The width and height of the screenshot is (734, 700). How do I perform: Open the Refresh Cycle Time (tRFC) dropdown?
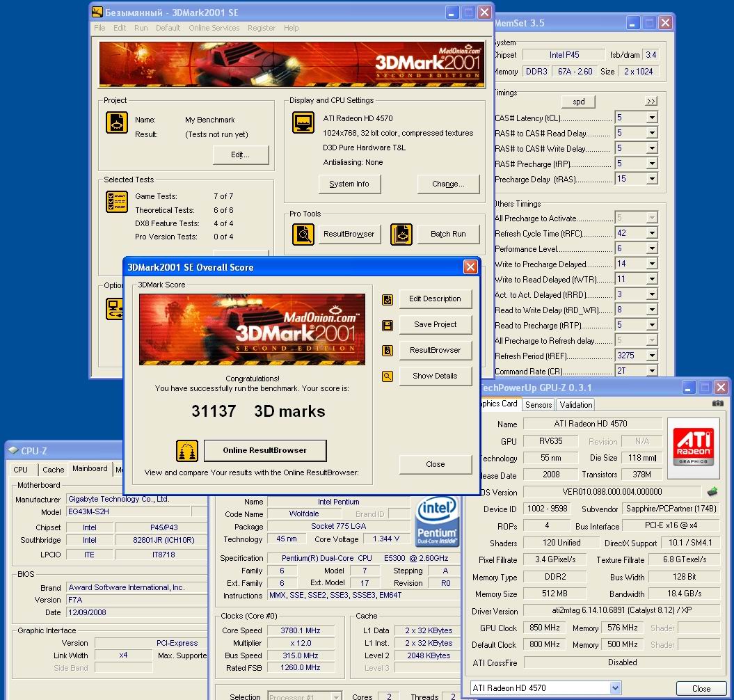[652, 233]
